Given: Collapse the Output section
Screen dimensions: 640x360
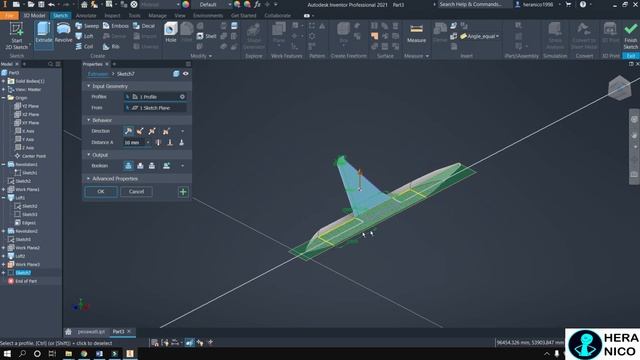Looking at the screenshot, I should coord(89,155).
